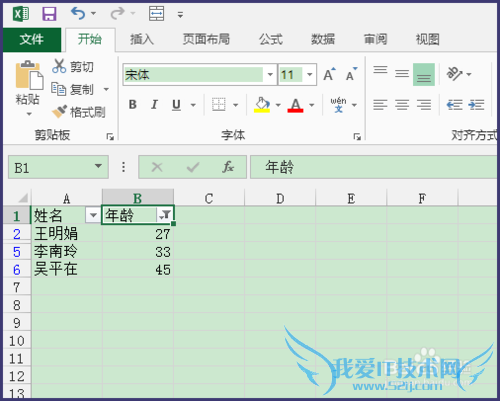Apply red font color
500x401 pixels.
(295, 105)
